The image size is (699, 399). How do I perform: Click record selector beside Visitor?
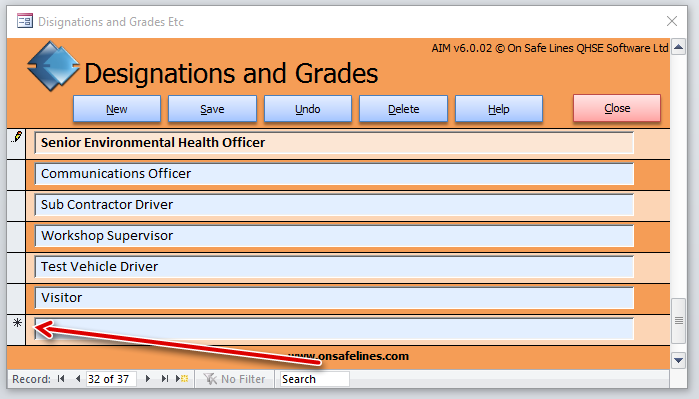16,299
